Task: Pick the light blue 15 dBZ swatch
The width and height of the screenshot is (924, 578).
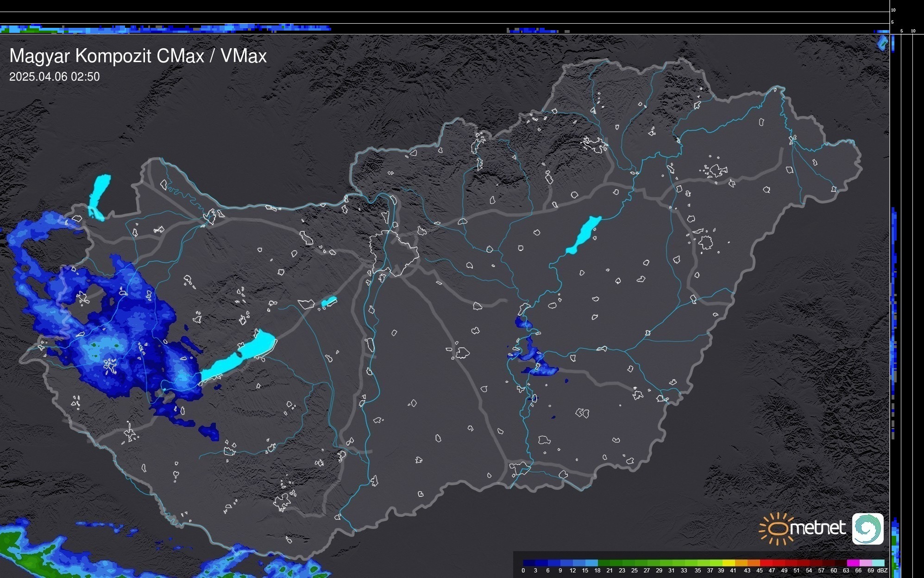Action: tap(591, 563)
